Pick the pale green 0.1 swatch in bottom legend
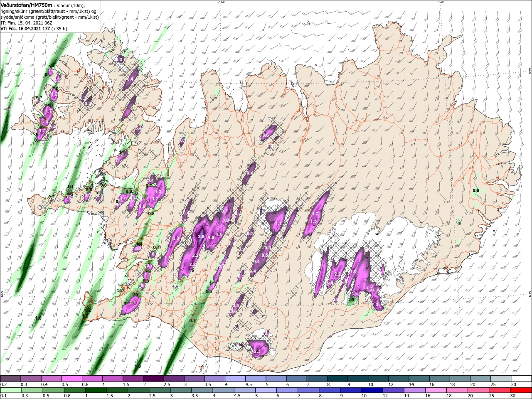This screenshot has height=399, width=532. tap(10, 390)
